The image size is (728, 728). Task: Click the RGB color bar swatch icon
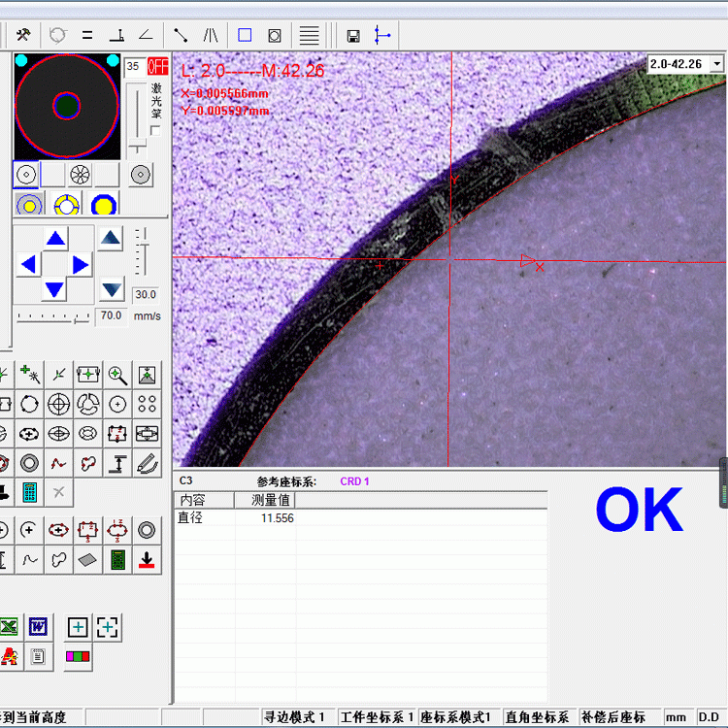79,657
